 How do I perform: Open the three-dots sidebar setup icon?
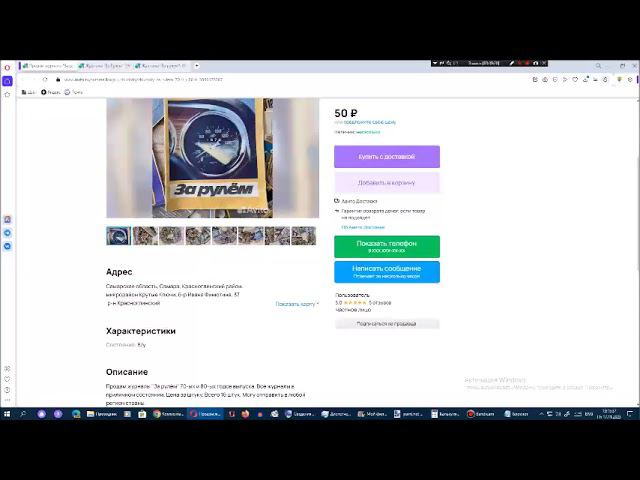click(7, 400)
